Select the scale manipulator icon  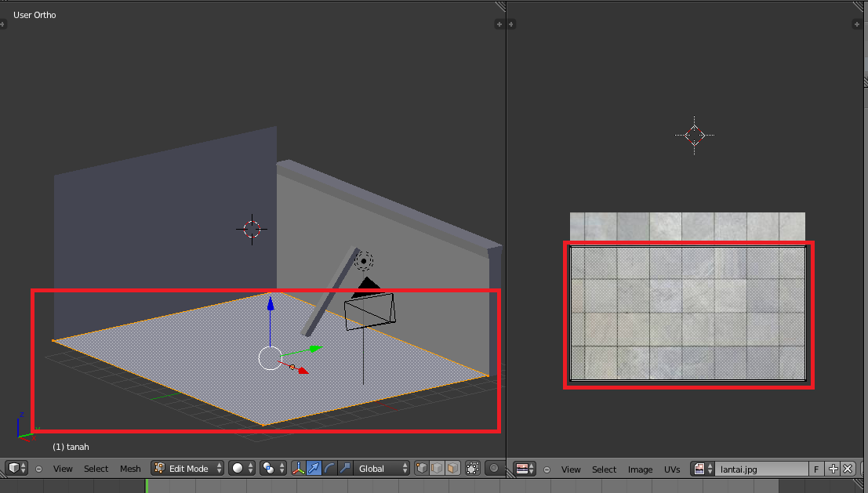(x=345, y=468)
